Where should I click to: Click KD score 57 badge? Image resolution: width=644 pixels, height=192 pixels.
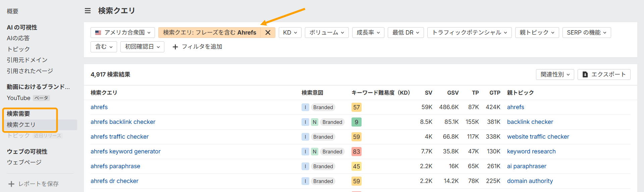coord(356,107)
